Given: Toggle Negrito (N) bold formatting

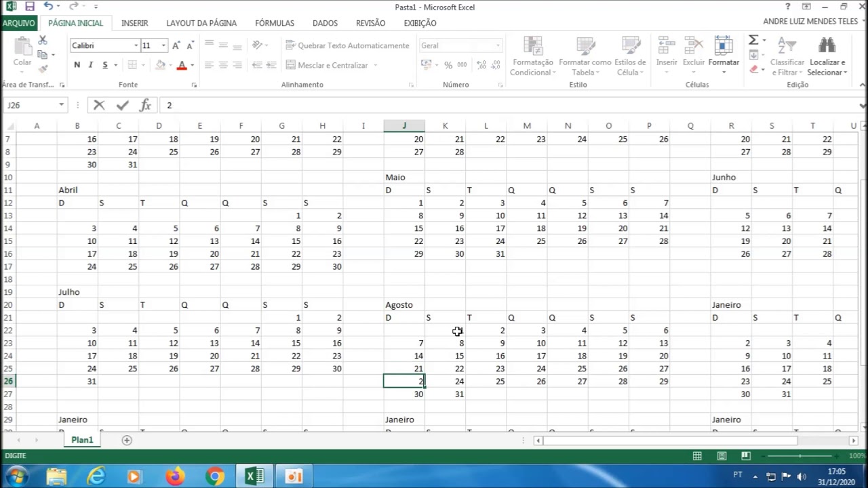Looking at the screenshot, I should tap(77, 65).
